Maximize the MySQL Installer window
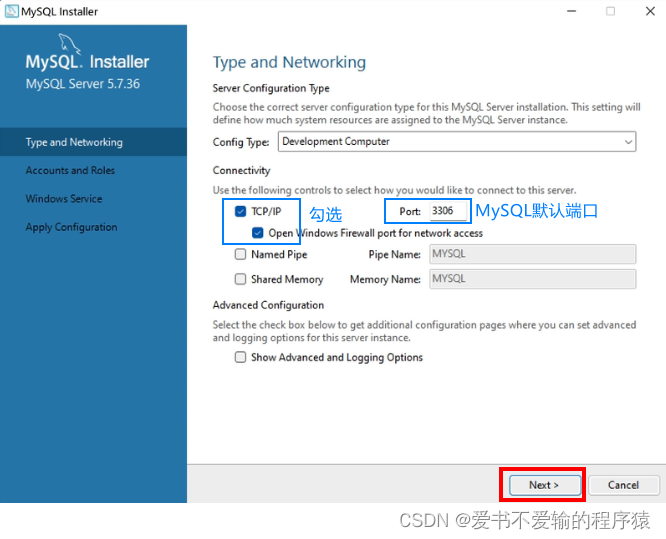Screen dimensions: 666x539 (610, 11)
